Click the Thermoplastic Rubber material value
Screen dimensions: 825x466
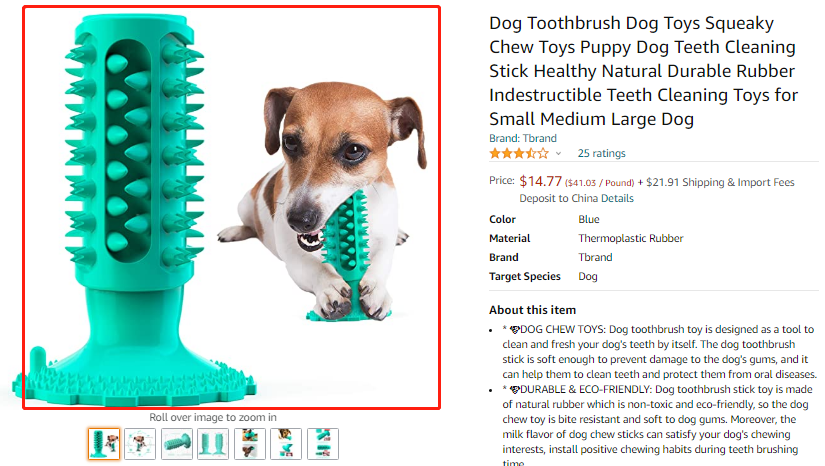coord(631,239)
